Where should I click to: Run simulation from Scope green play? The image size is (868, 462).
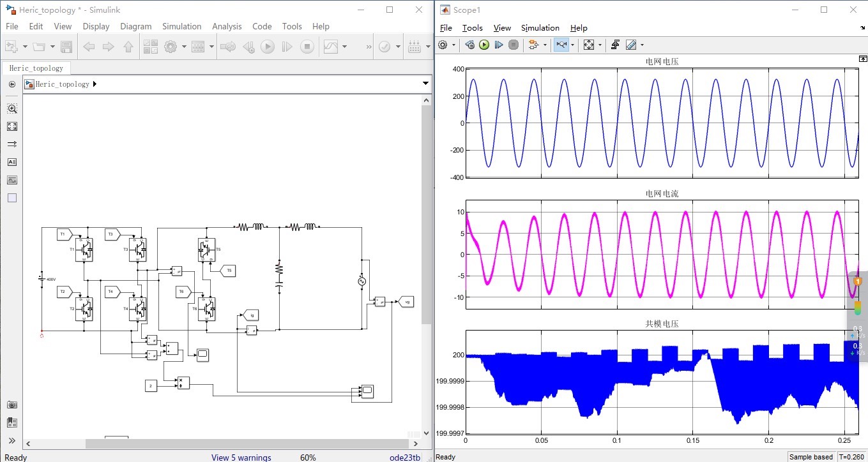(x=484, y=45)
